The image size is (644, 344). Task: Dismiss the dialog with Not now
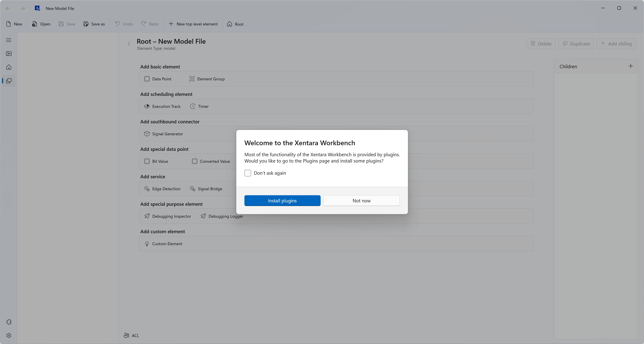(361, 200)
